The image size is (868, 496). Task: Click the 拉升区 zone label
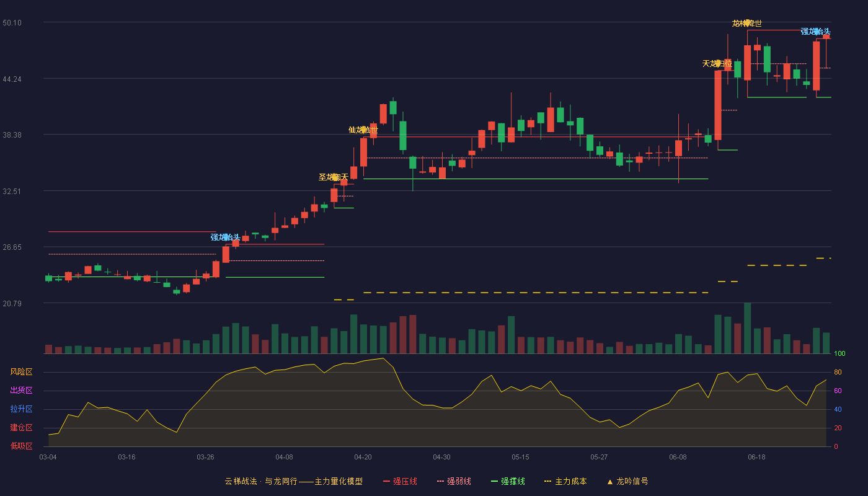21,409
